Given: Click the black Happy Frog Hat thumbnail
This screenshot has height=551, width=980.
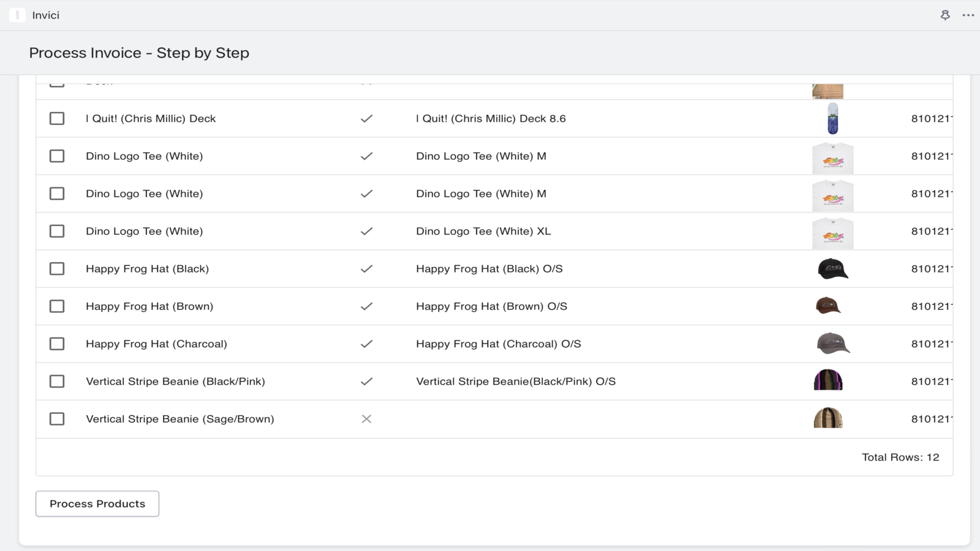Looking at the screenshot, I should [x=832, y=269].
